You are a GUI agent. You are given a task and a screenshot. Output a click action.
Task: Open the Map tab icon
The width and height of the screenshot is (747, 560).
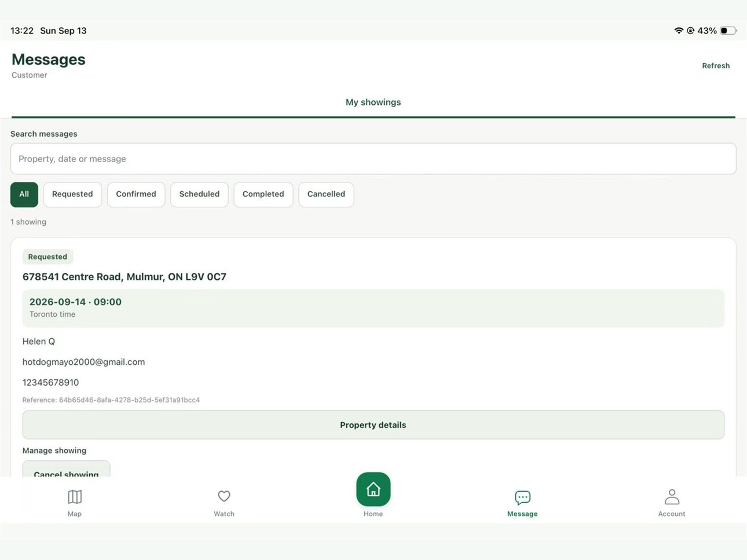coord(75,497)
